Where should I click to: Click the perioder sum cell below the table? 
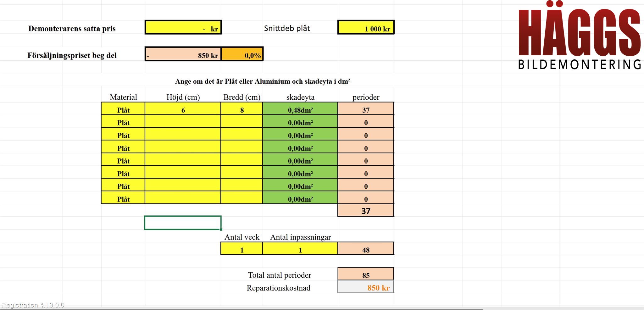point(366,211)
